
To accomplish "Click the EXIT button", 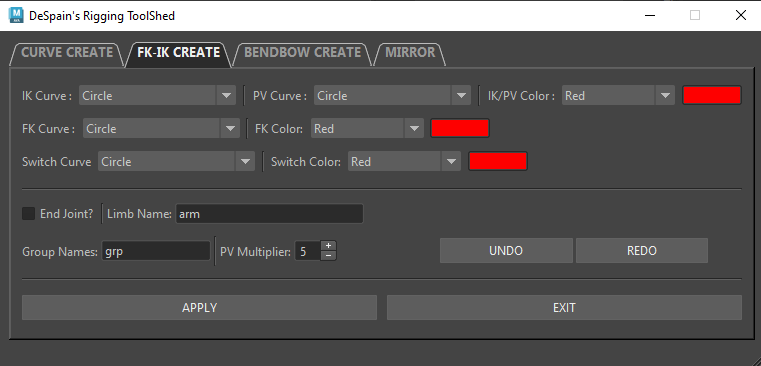I will (564, 307).
